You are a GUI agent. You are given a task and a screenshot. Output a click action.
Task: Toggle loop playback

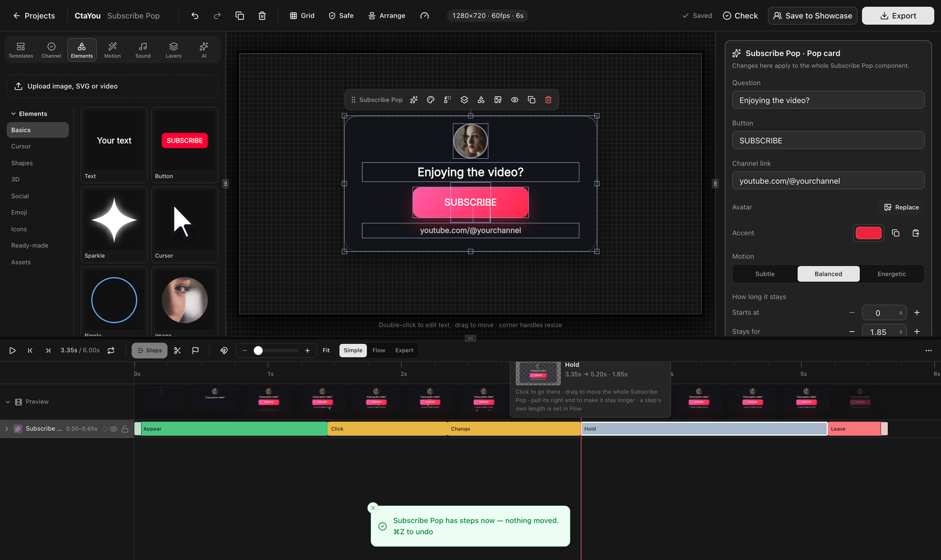[x=111, y=351]
